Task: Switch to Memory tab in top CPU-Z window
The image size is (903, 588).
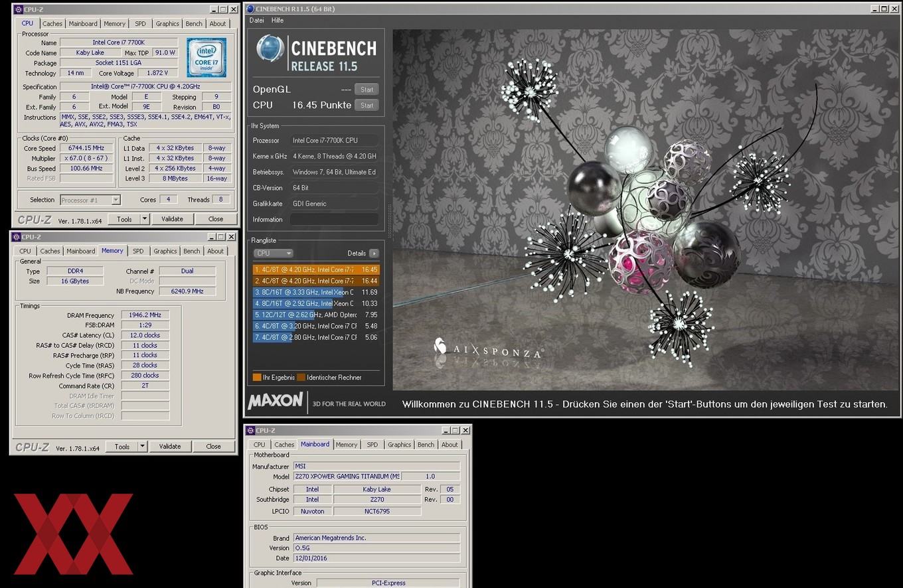Action: 114,24
